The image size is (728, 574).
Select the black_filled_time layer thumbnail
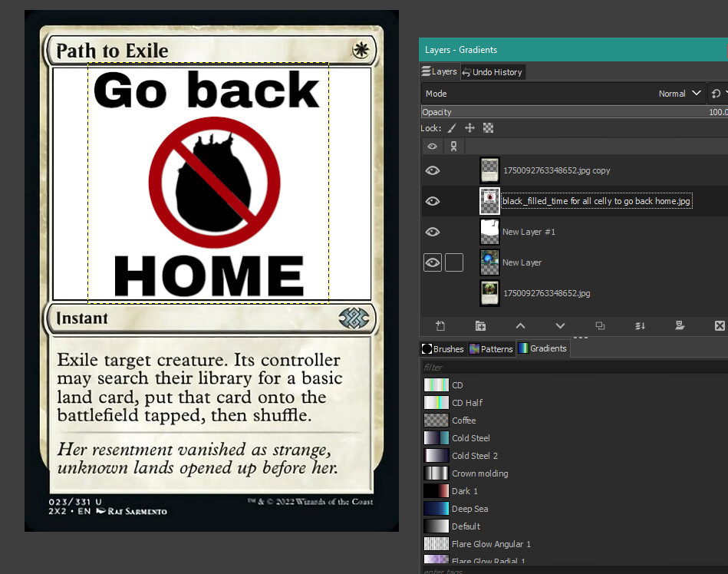489,201
